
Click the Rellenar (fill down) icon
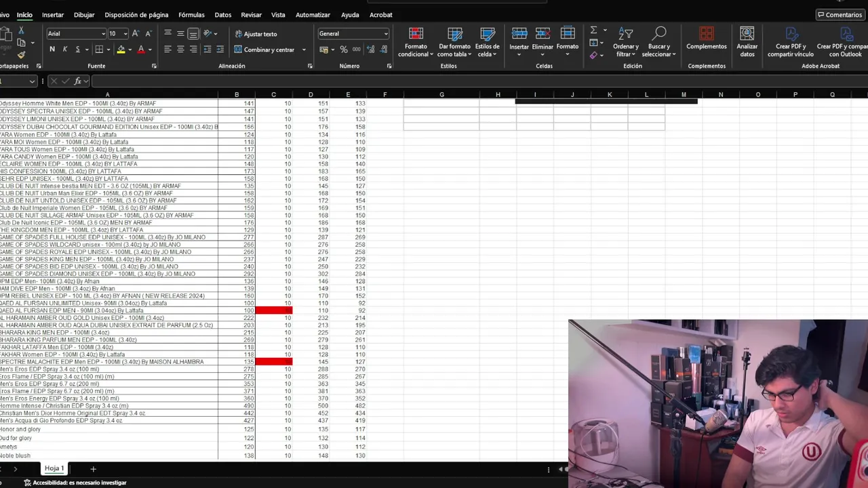(593, 43)
